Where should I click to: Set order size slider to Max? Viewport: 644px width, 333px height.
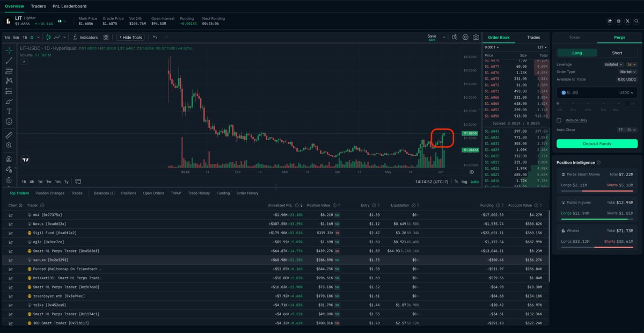(x=616, y=110)
